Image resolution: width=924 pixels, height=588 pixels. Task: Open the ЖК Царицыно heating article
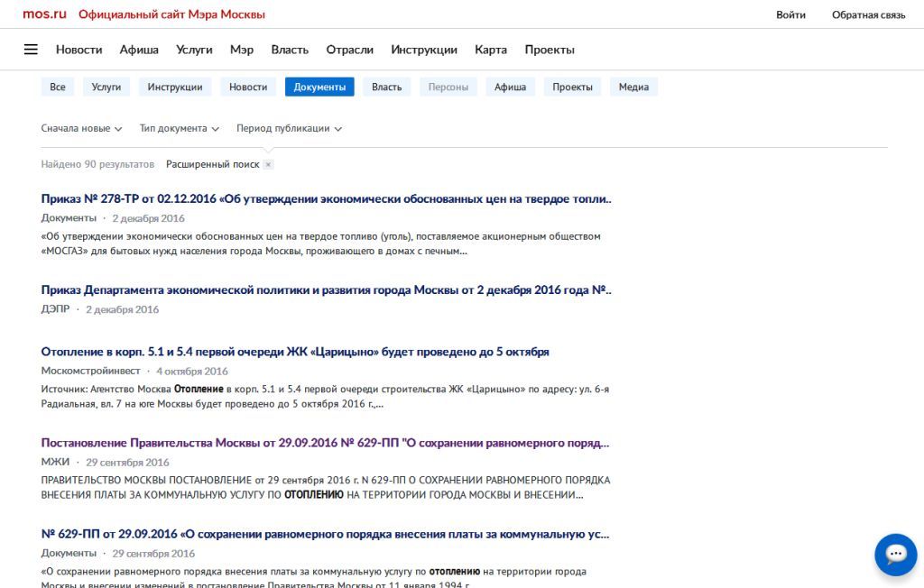click(x=295, y=352)
